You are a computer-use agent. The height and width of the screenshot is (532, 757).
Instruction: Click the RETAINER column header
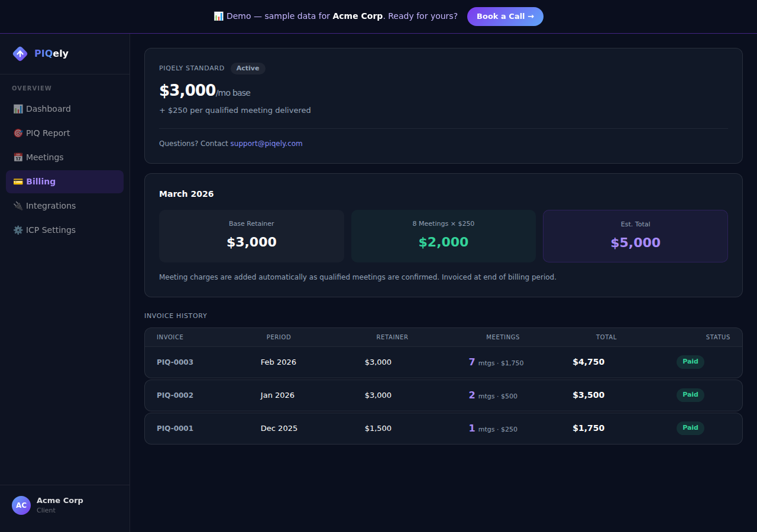392,338
